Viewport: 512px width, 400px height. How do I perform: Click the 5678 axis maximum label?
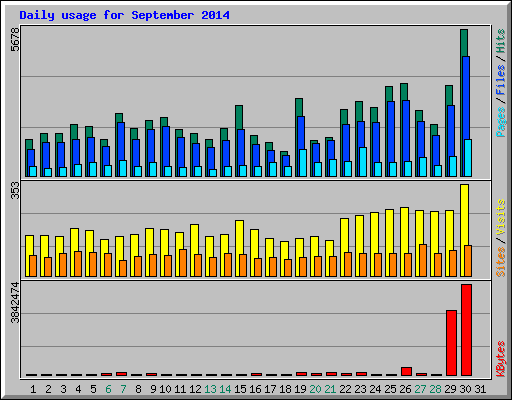click(15, 40)
